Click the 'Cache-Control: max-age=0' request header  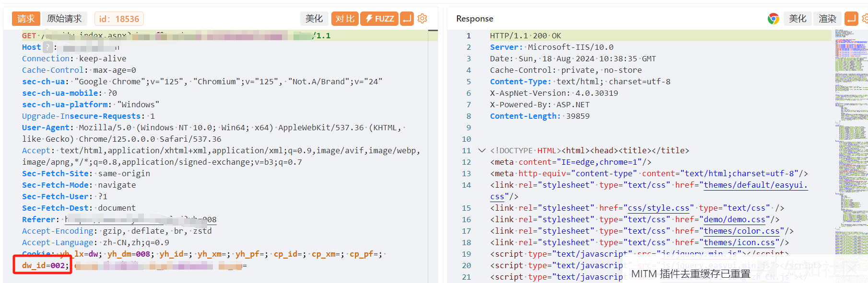tap(79, 70)
